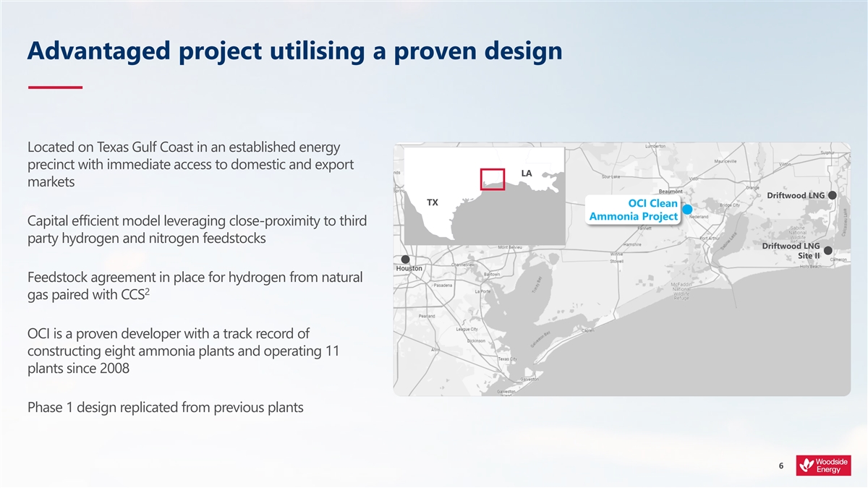The width and height of the screenshot is (868, 488).
Task: Select the Driftwood LNG text label
Action: 796,196
